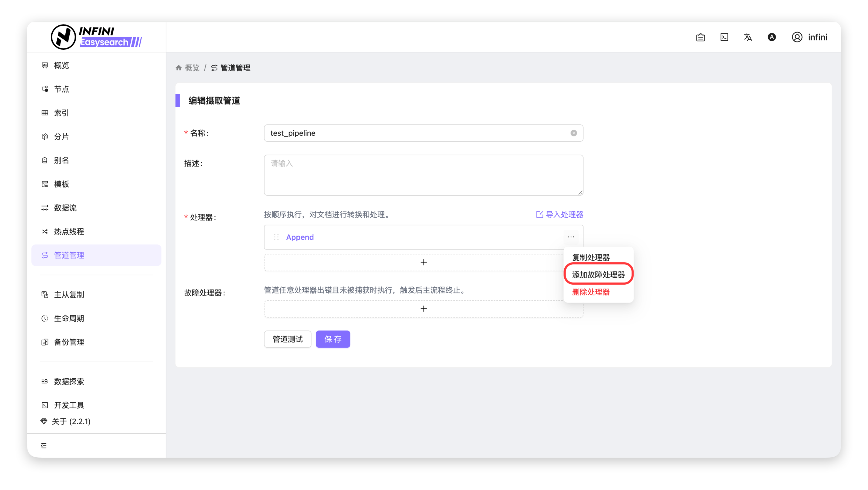This screenshot has width=868, height=490.
Task: Open the language translation icon
Action: (748, 37)
